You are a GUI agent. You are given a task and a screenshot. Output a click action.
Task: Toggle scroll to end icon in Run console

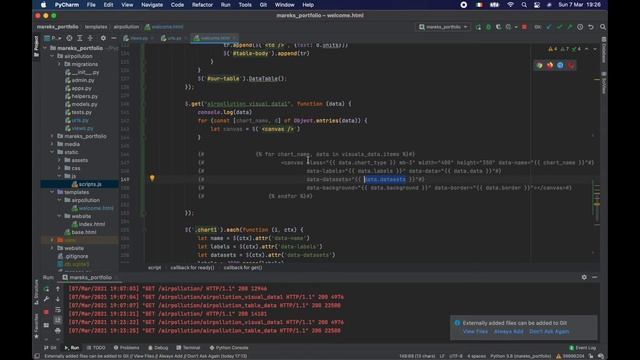58,320
